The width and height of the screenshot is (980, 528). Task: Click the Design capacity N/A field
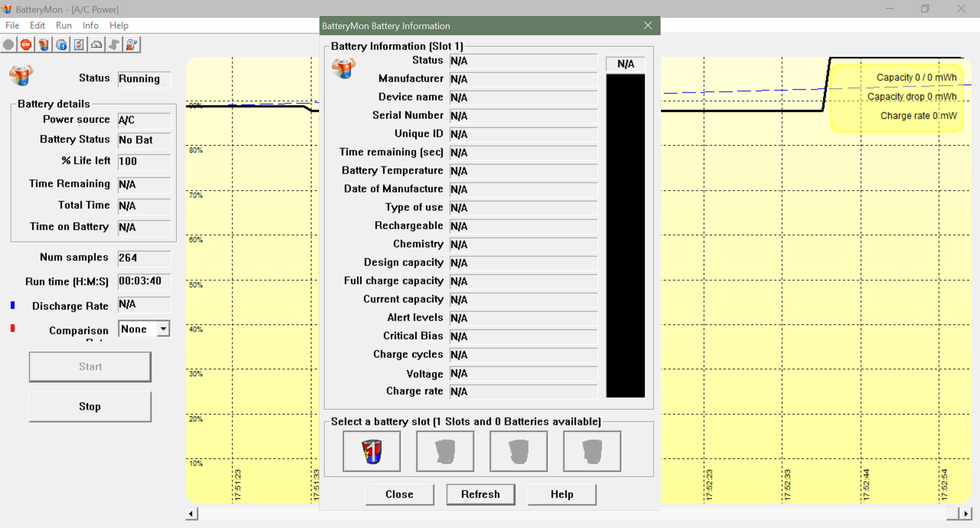[x=523, y=263]
